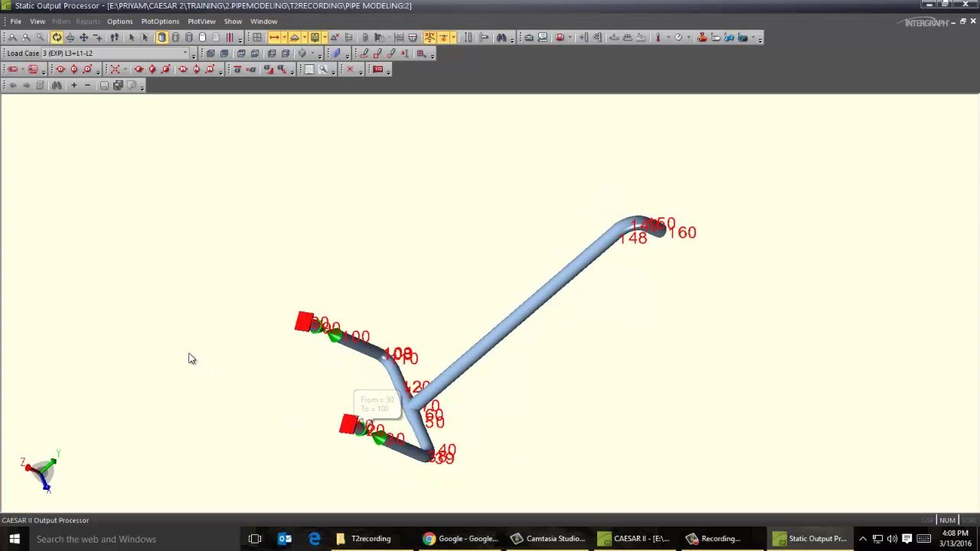This screenshot has height=551, width=980.
Task: Switch to Camtasia Studio taskbar button
Action: 548,539
